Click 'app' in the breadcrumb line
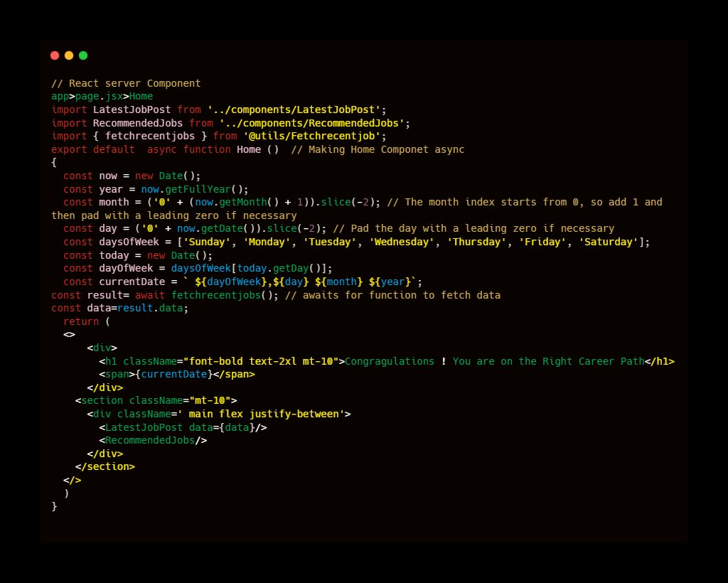The height and width of the screenshot is (583, 728). (60, 97)
